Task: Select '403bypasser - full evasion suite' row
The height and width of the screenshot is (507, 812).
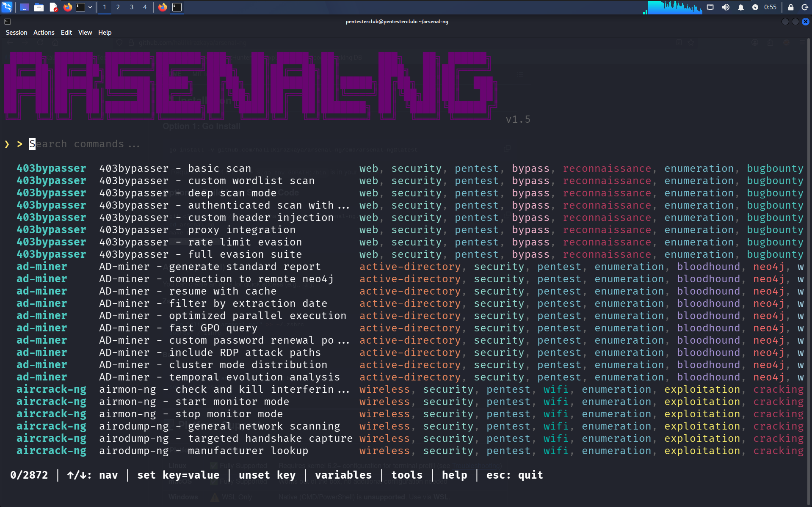Action: point(410,254)
